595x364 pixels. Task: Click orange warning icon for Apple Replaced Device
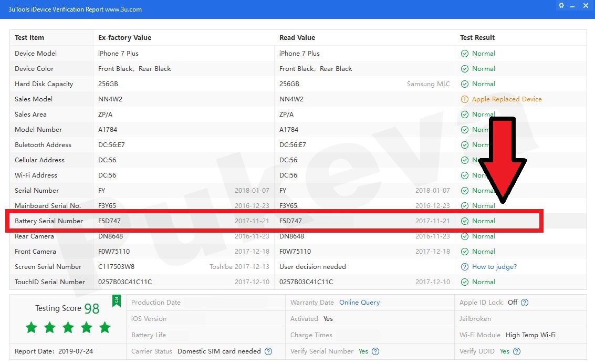465,99
